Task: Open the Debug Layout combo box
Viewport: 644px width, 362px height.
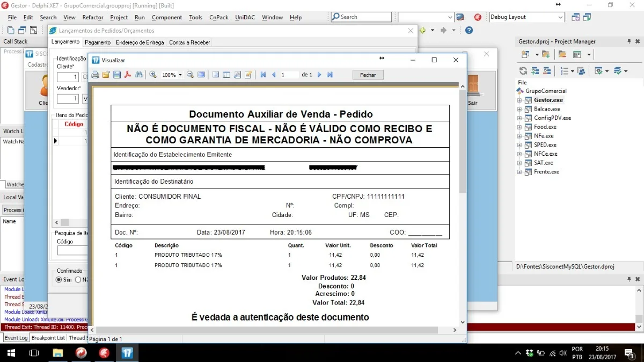Action: pyautogui.click(x=526, y=17)
